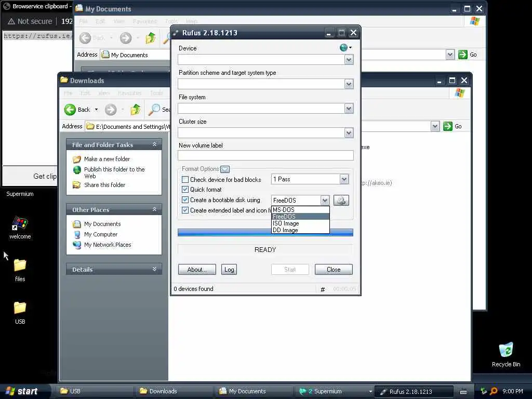532x399 pixels.
Task: Uncheck Quick format option
Action: [x=185, y=189]
